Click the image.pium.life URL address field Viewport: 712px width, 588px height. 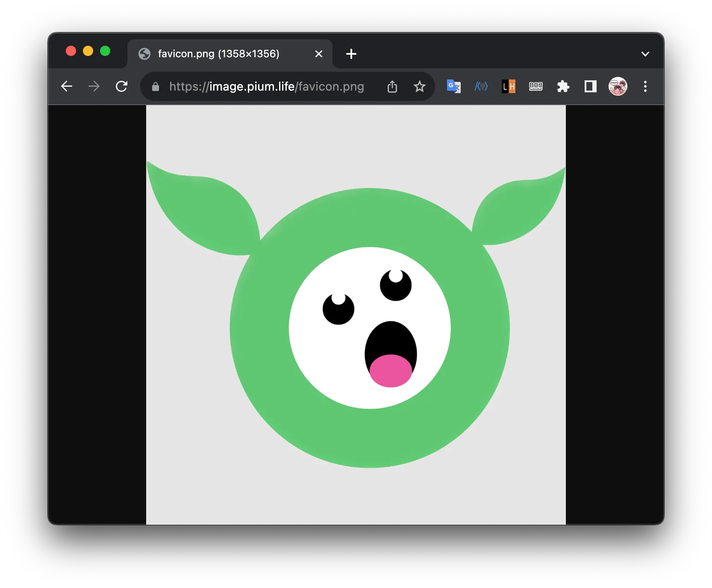pyautogui.click(x=266, y=86)
